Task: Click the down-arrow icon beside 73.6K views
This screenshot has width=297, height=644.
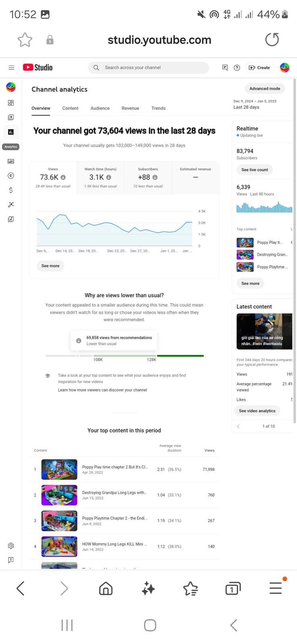Action: click(63, 178)
